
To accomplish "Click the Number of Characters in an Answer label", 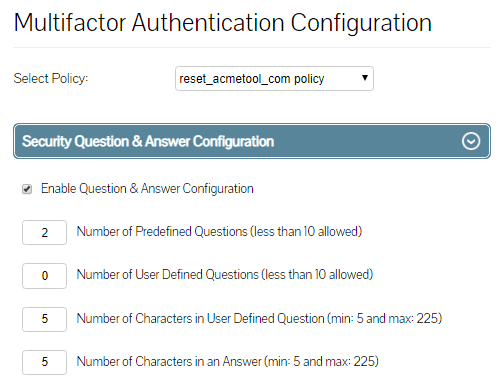I will (x=228, y=361).
